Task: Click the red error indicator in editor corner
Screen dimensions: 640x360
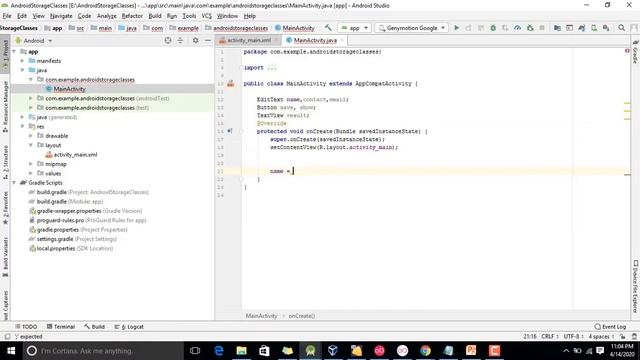Action: click(627, 51)
